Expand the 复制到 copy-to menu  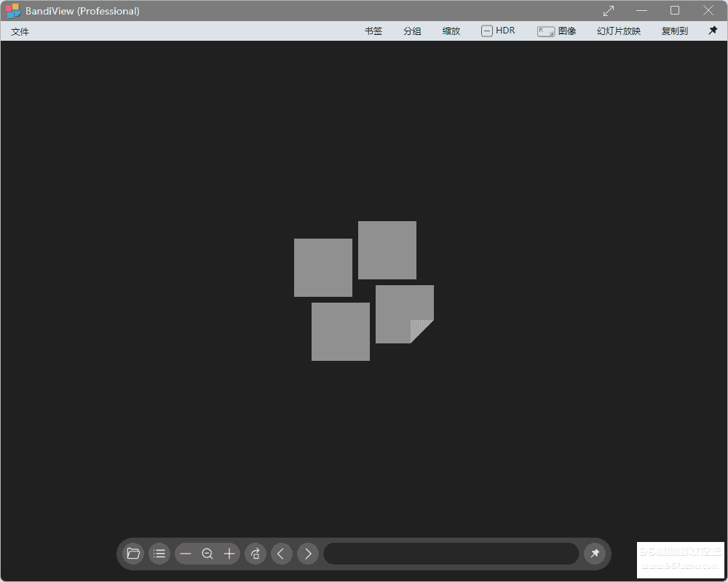coord(675,31)
